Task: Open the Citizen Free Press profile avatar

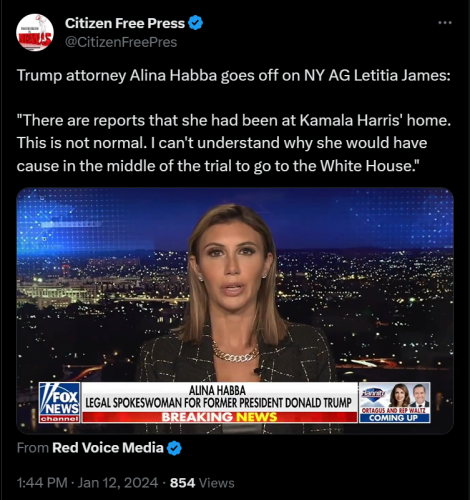Action: (35, 32)
